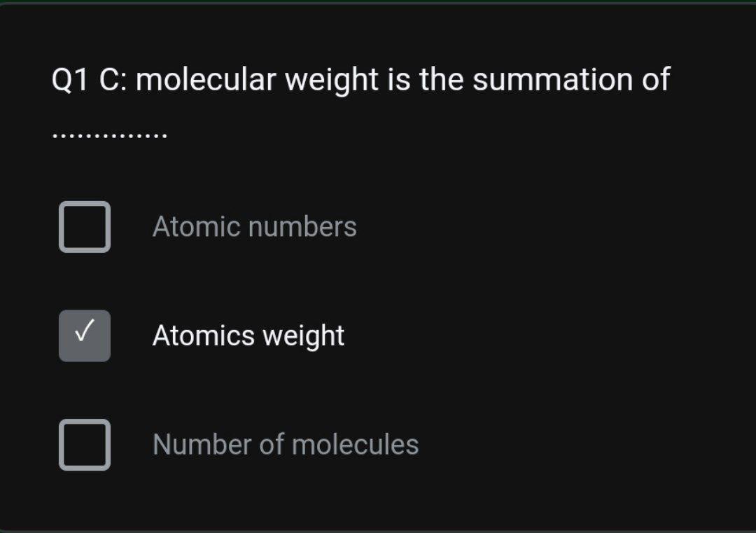Click the checkmark inside Atomics weight box

tap(84, 335)
